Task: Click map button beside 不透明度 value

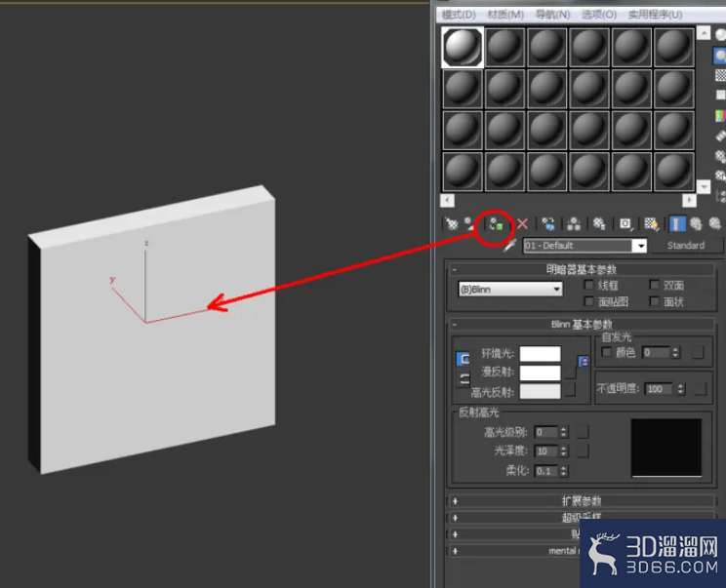Action: click(x=700, y=389)
